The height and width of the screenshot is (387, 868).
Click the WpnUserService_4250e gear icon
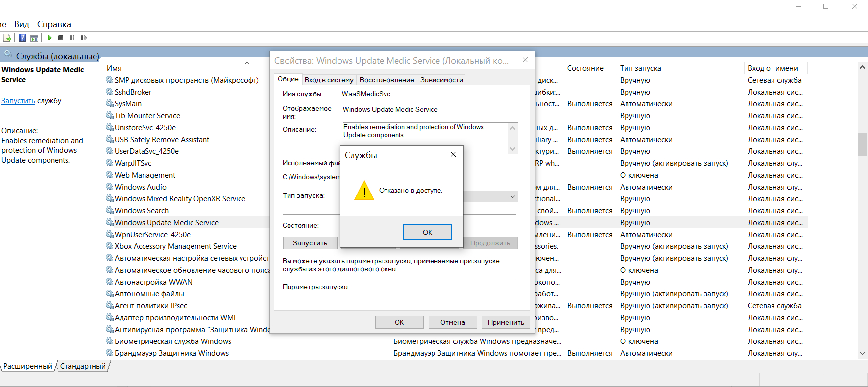coord(109,234)
